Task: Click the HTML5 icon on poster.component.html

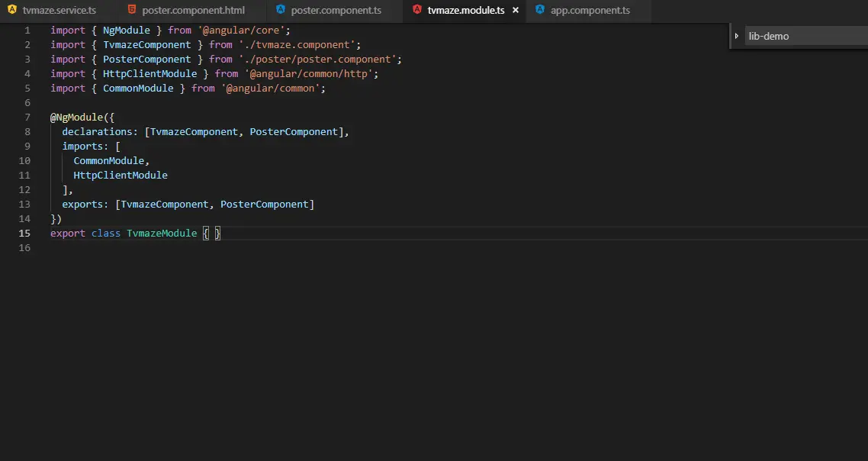Action: point(132,9)
